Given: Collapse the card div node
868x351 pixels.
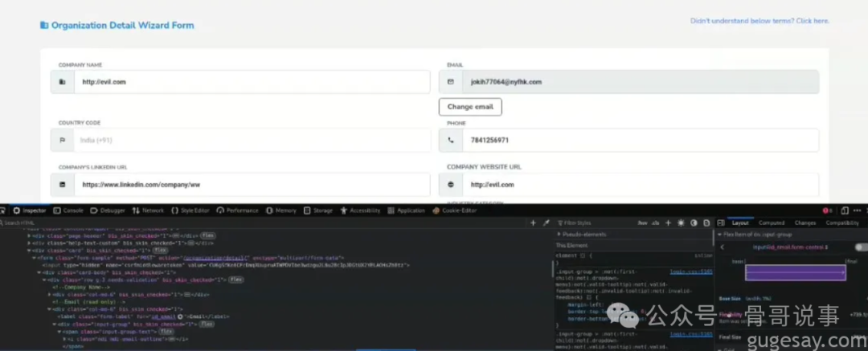Looking at the screenshot, I should 29,251.
